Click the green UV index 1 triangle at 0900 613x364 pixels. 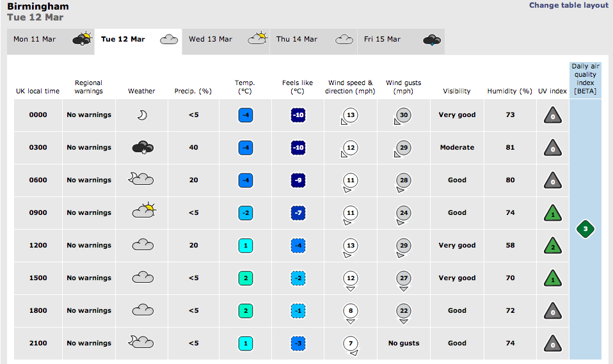coord(553,213)
